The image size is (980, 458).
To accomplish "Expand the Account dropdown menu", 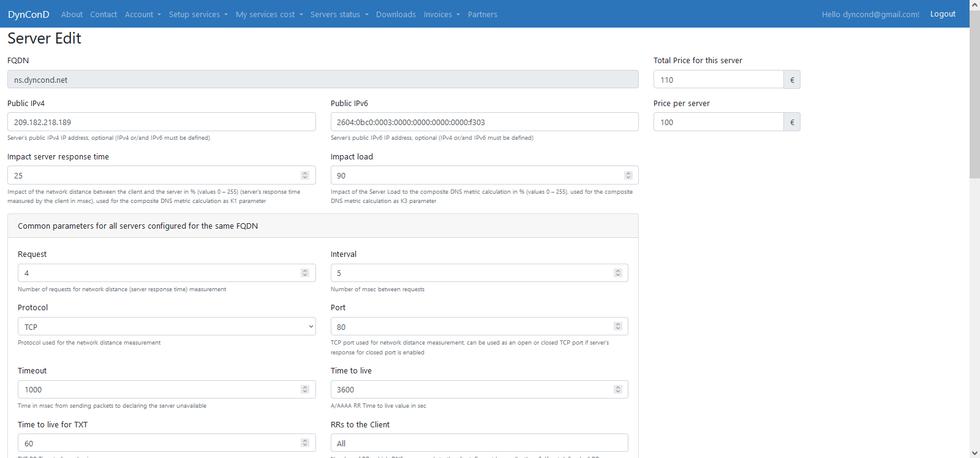I will click(143, 14).
